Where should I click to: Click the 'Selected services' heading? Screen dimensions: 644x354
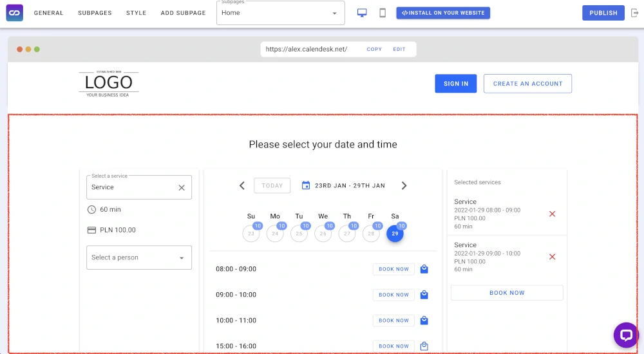tap(477, 182)
